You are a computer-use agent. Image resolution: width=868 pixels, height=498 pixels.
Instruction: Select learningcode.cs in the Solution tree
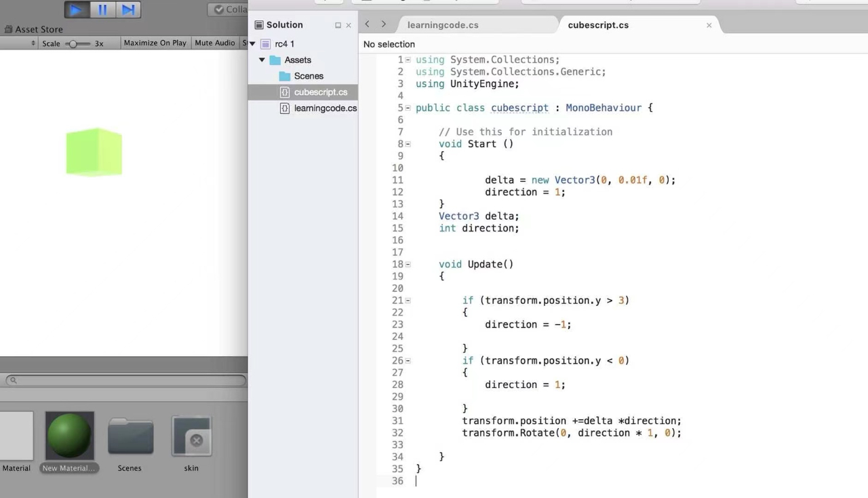pyautogui.click(x=325, y=109)
